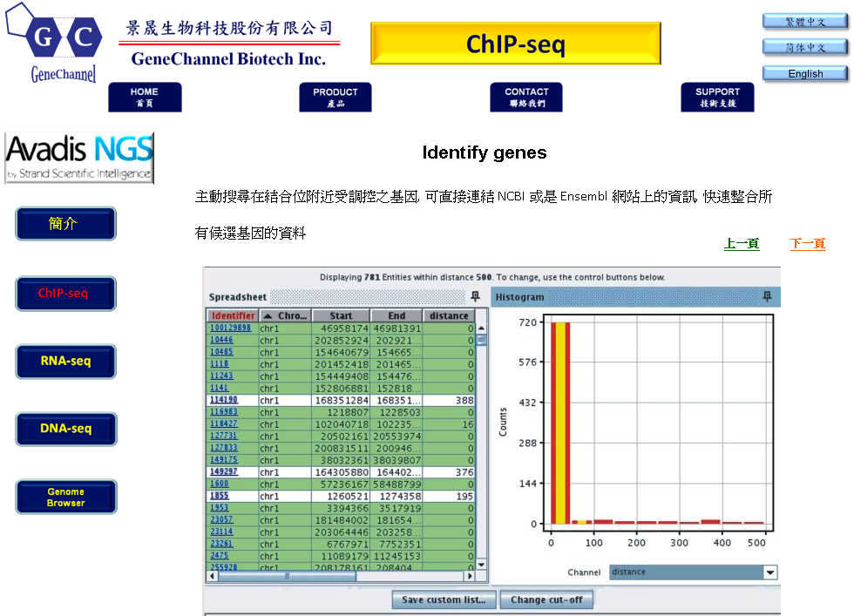The image size is (854, 616).
Task: Go to the RNA-seq section
Action: click(65, 361)
